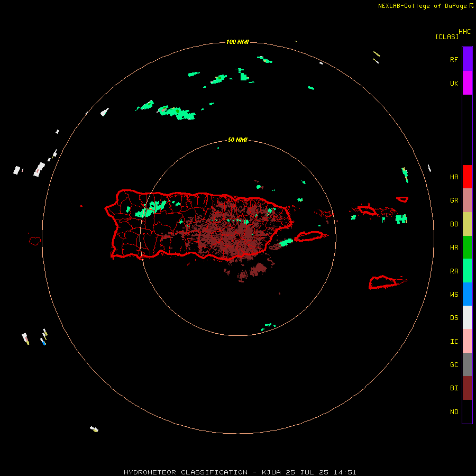The width and height of the screenshot is (476, 476).
Task: Click the RA legend label
Action: [x=454, y=271]
